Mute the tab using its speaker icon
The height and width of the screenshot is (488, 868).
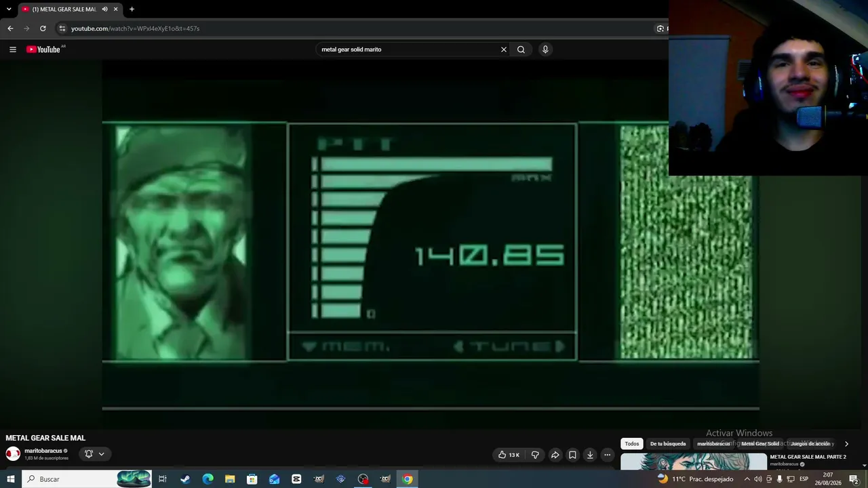(x=104, y=9)
